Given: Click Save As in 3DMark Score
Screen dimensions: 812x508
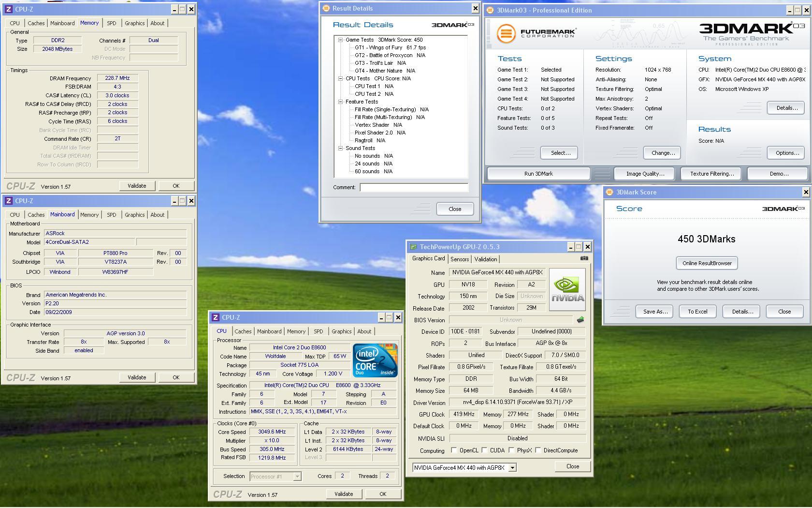Looking at the screenshot, I should pos(655,312).
